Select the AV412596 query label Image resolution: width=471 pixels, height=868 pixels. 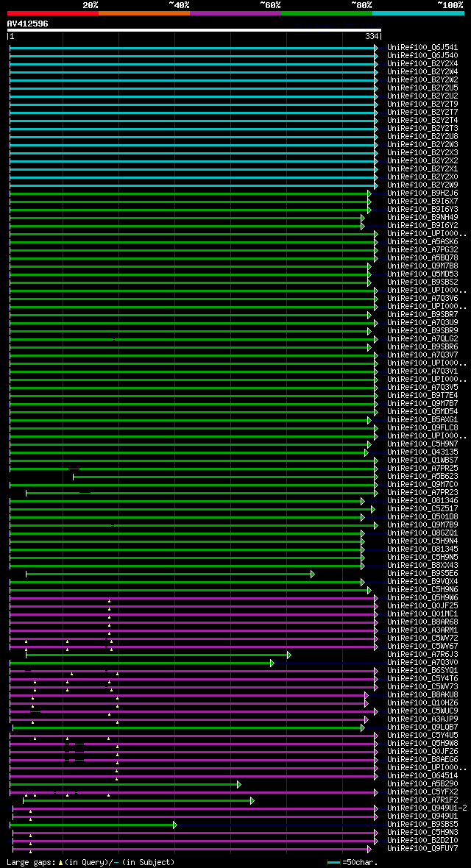point(28,24)
